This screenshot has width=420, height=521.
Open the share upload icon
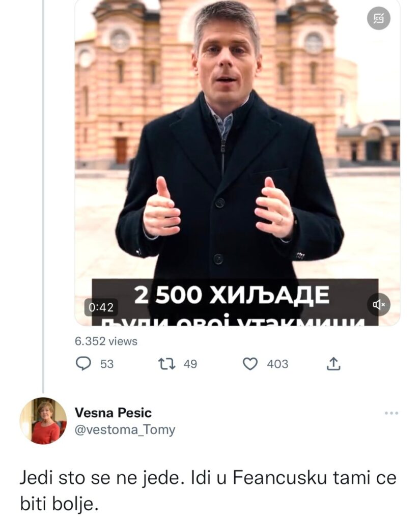tap(333, 363)
